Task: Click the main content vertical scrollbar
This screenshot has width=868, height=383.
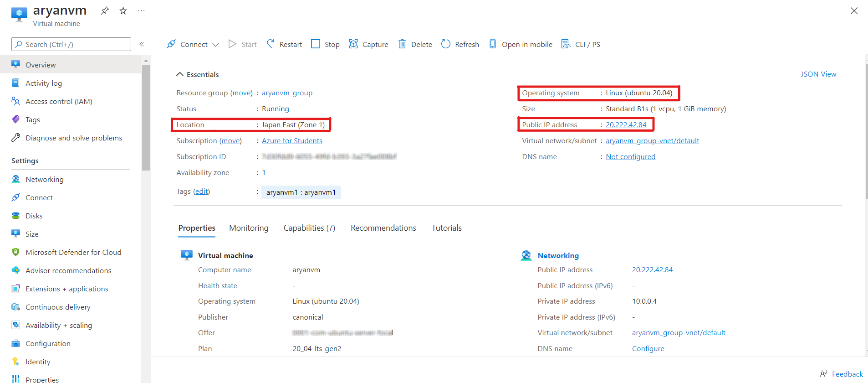Action: [x=866, y=131]
